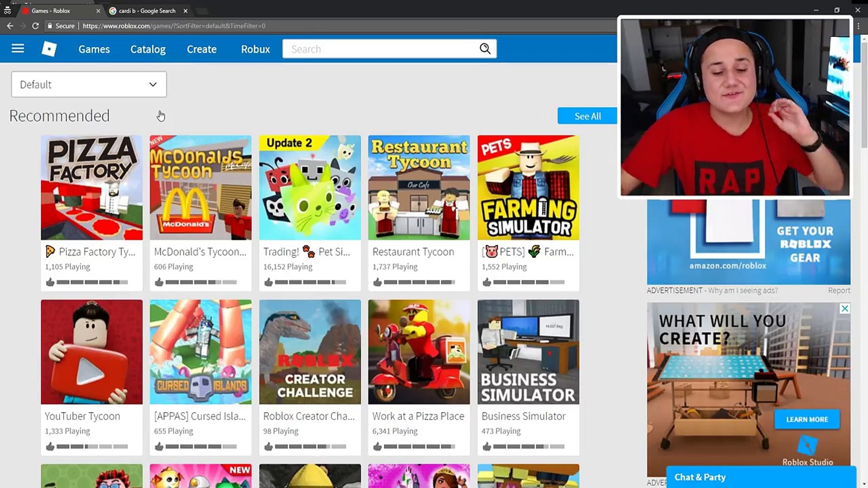The width and height of the screenshot is (868, 488).
Task: Open the YouTuber Tycoon game thumbnail
Action: click(91, 352)
